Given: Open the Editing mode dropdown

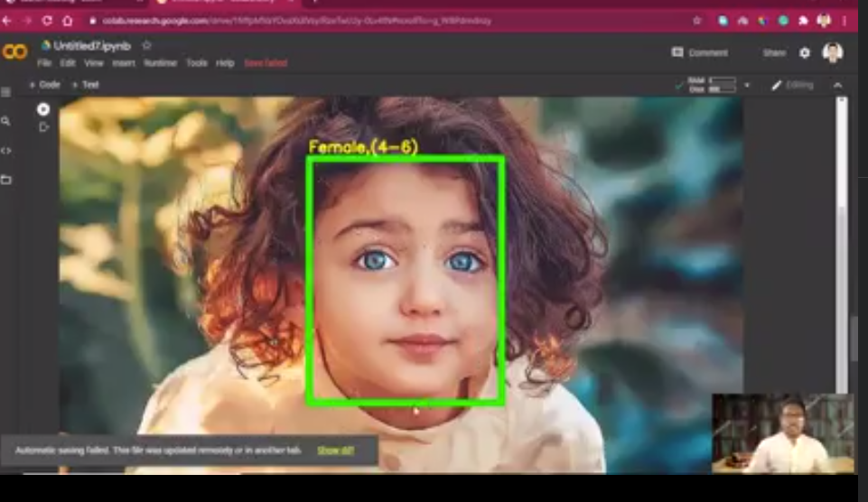Looking at the screenshot, I should click(x=792, y=85).
